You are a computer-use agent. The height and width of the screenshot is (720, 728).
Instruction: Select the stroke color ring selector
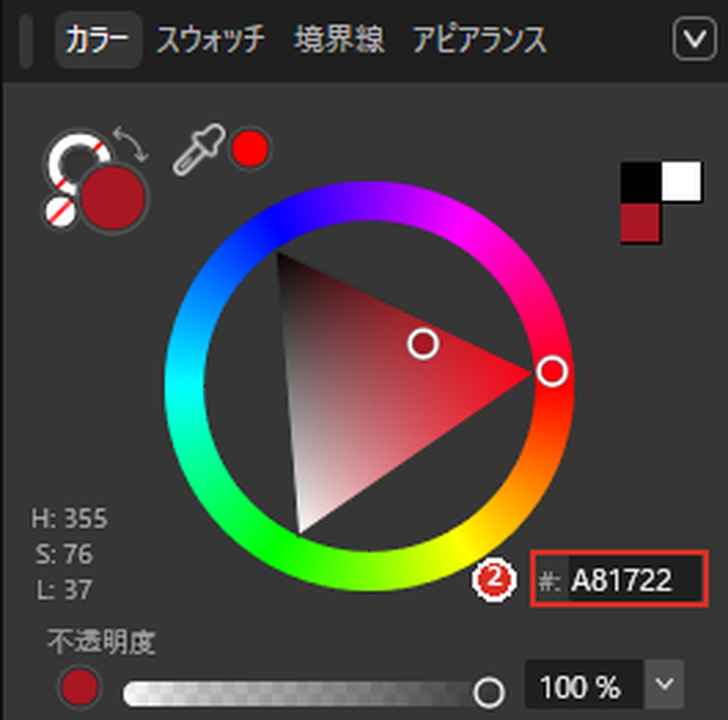[76, 161]
